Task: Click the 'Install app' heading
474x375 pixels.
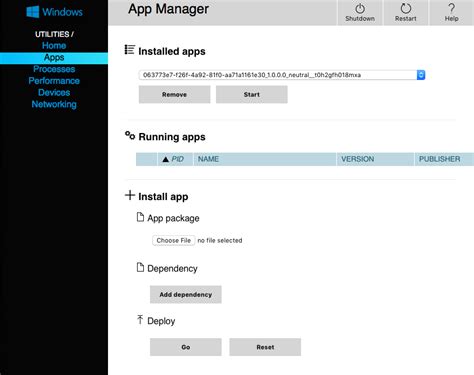Action: click(x=163, y=197)
